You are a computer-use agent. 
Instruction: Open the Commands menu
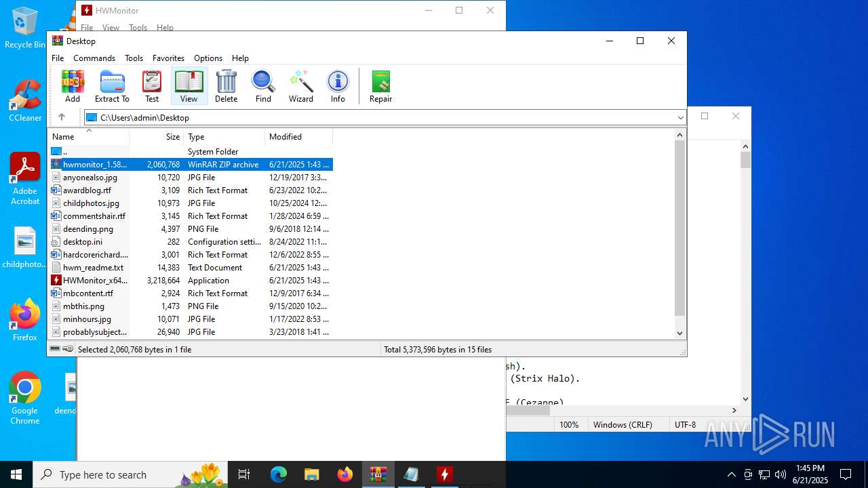(94, 58)
